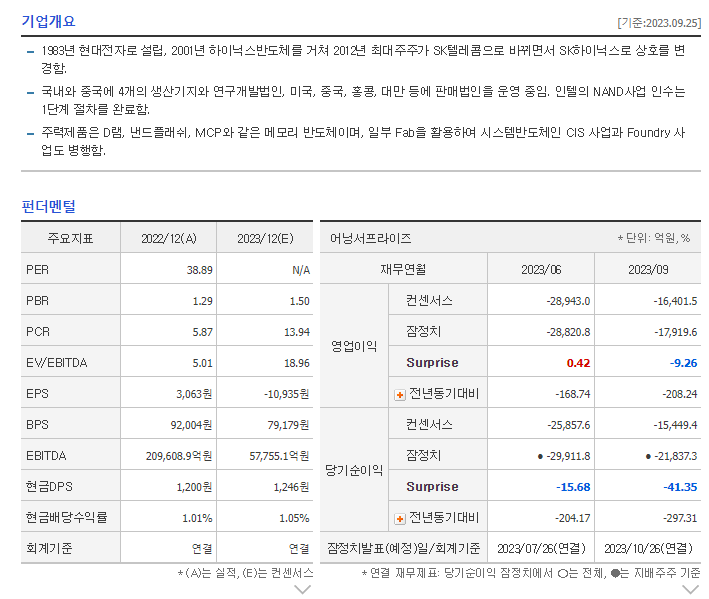Image resolution: width=709 pixels, height=599 pixels.
Task: Click the red Surprise value 0.42
Action: tap(578, 363)
